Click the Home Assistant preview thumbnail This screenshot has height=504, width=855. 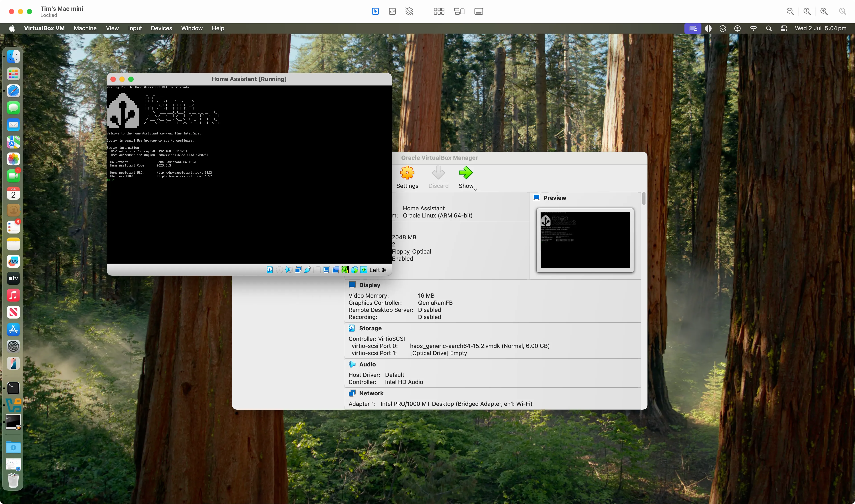[x=585, y=240]
